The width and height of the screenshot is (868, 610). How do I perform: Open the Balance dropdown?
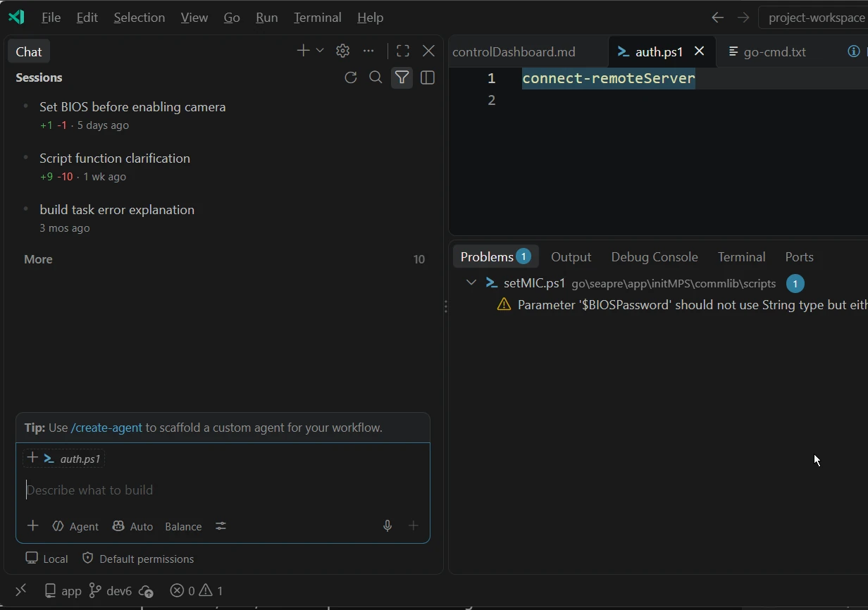183,526
